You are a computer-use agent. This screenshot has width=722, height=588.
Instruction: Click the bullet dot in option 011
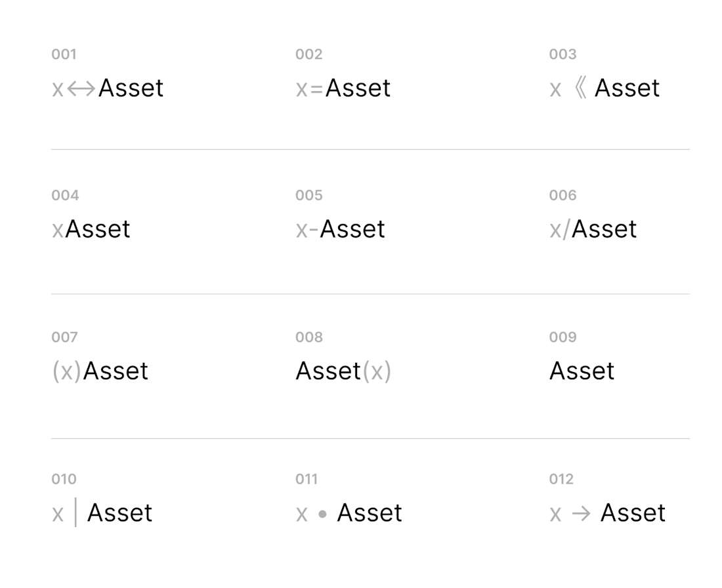(x=322, y=514)
